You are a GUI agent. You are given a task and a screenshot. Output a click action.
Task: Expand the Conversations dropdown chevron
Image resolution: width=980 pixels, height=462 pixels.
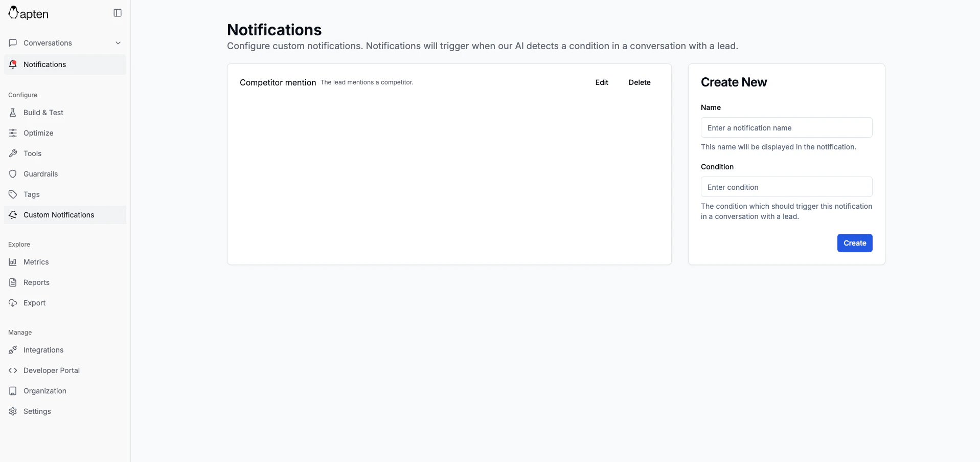tap(118, 42)
